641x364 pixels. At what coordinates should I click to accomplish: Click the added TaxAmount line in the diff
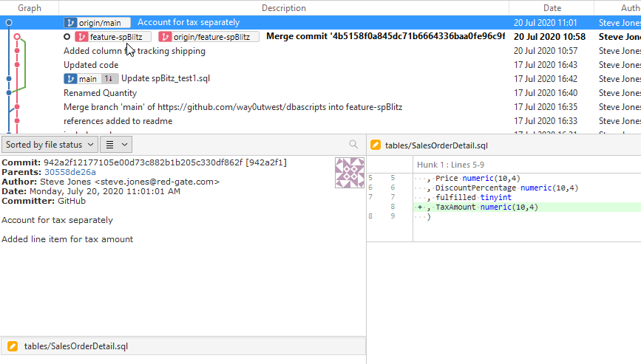click(486, 207)
